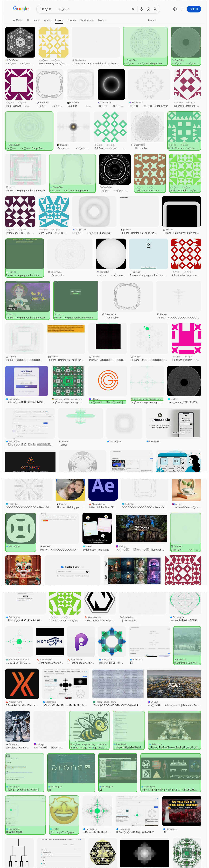The width and height of the screenshot is (209, 868).
Task: Clear the search box text
Action: pos(133,9)
